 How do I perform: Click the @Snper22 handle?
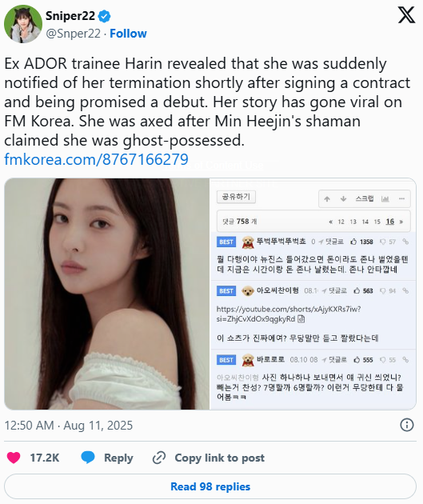pos(74,34)
